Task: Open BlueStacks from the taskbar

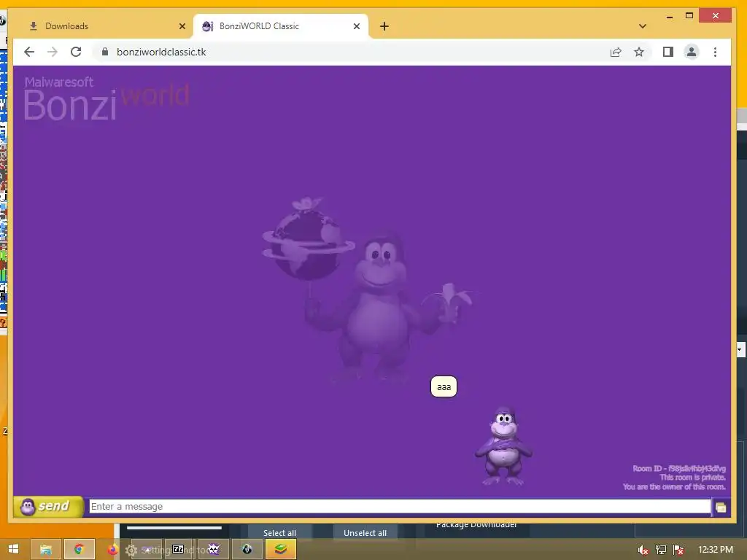Action: (281, 550)
